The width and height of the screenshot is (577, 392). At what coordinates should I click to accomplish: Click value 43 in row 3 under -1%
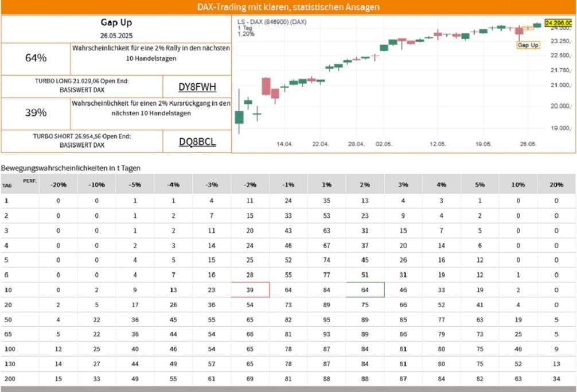point(288,230)
